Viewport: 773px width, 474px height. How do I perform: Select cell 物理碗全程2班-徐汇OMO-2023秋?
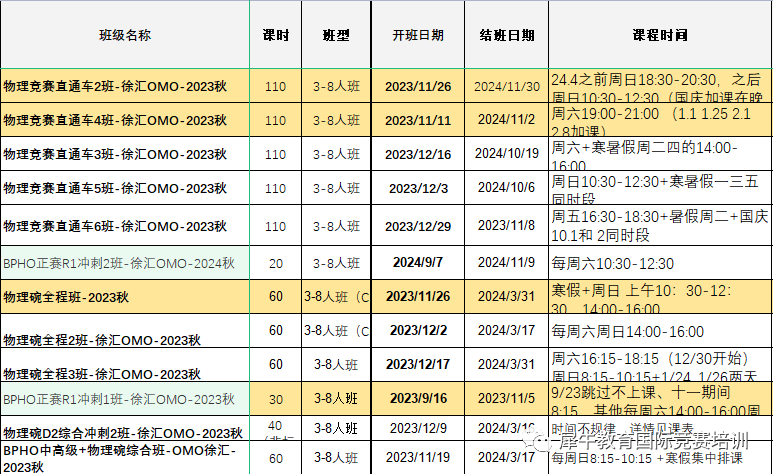(125, 331)
